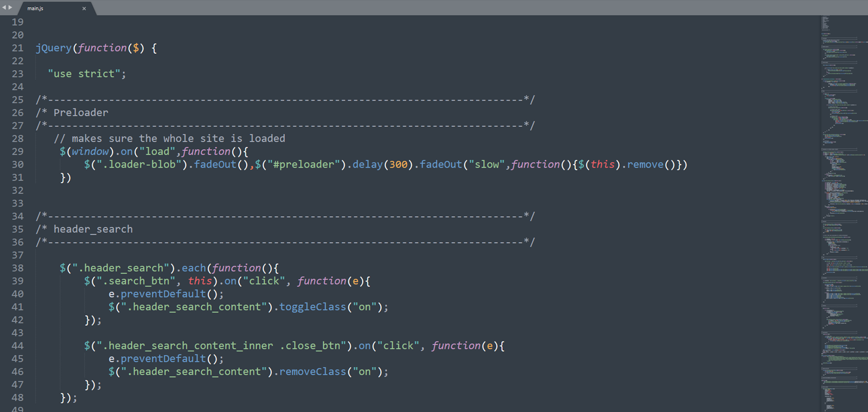Screen dimensions: 868x412
Task: Click the "/* header_search" comment text
Action: pyautogui.click(x=84, y=229)
